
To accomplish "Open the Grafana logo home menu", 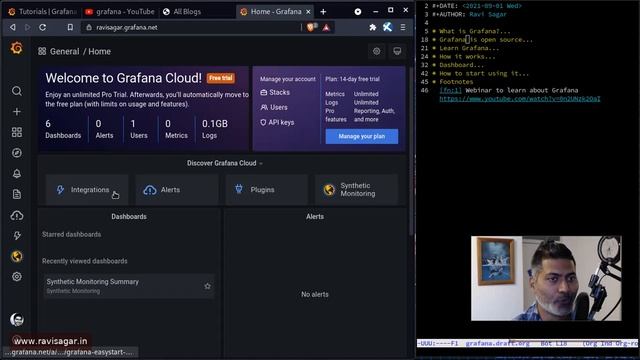I will (x=17, y=48).
